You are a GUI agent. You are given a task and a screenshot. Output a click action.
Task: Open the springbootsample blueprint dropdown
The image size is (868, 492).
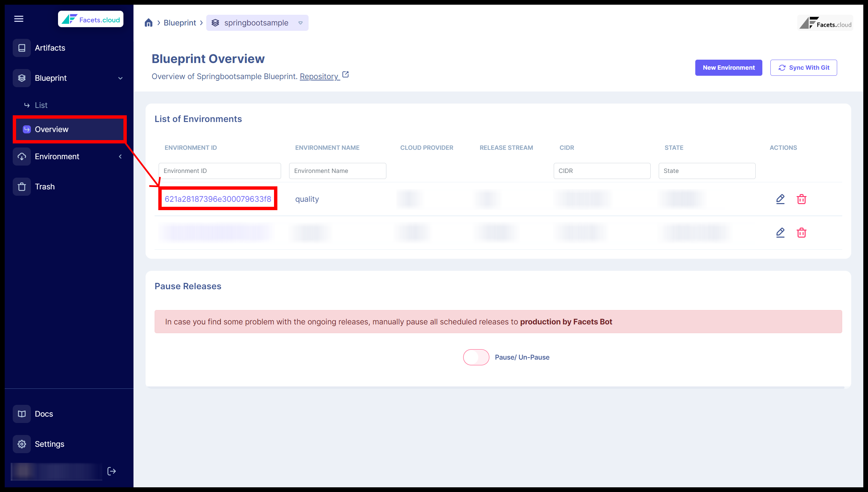point(300,23)
